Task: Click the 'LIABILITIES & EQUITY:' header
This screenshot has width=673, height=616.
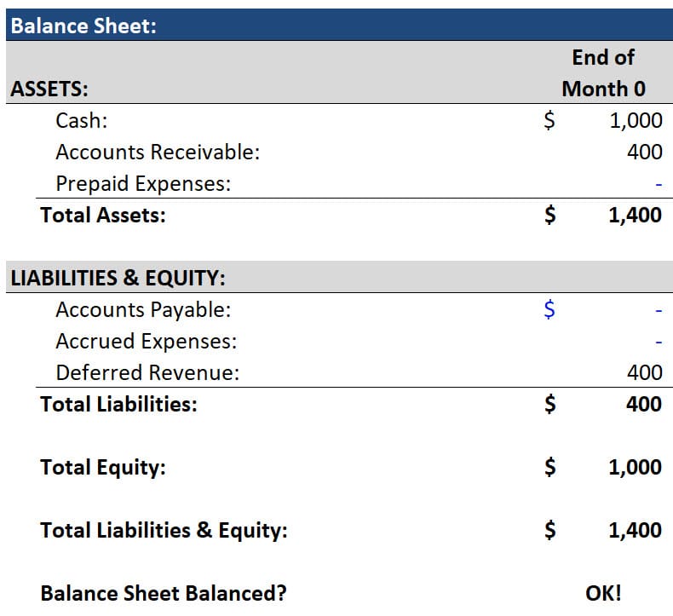Action: [x=118, y=278]
